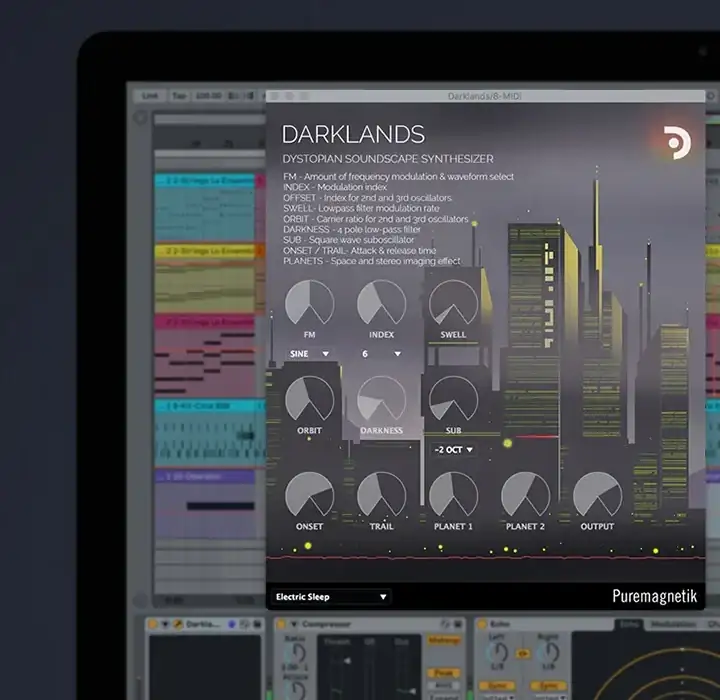Select the pink Strings Lo Ensemble clip header
Screen dimensions: 720x700
(205, 322)
